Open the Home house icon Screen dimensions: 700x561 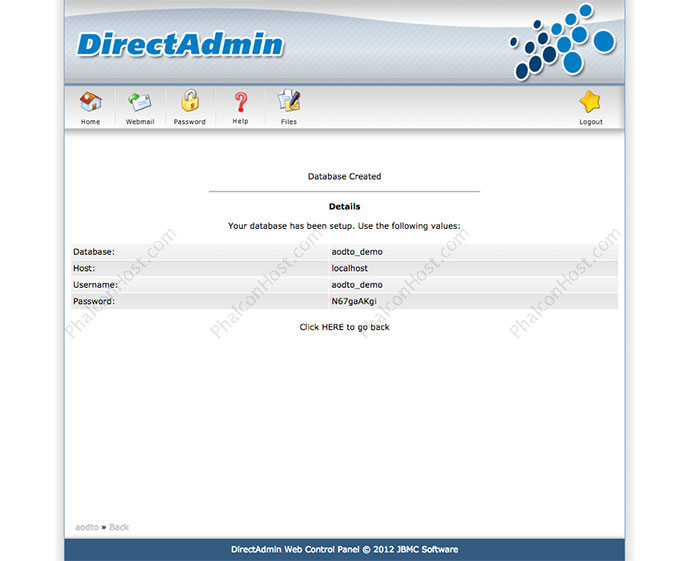point(91,102)
